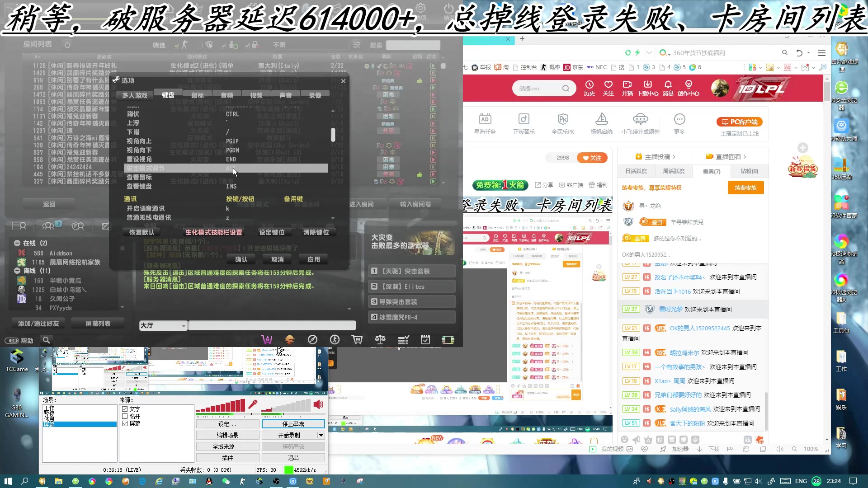
Task: Switch to the 音频 options tab
Action: point(227,95)
